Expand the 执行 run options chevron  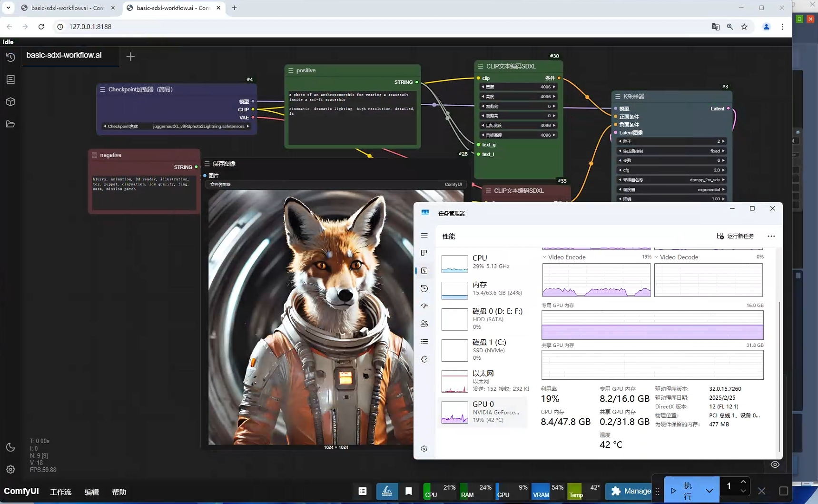(x=710, y=491)
